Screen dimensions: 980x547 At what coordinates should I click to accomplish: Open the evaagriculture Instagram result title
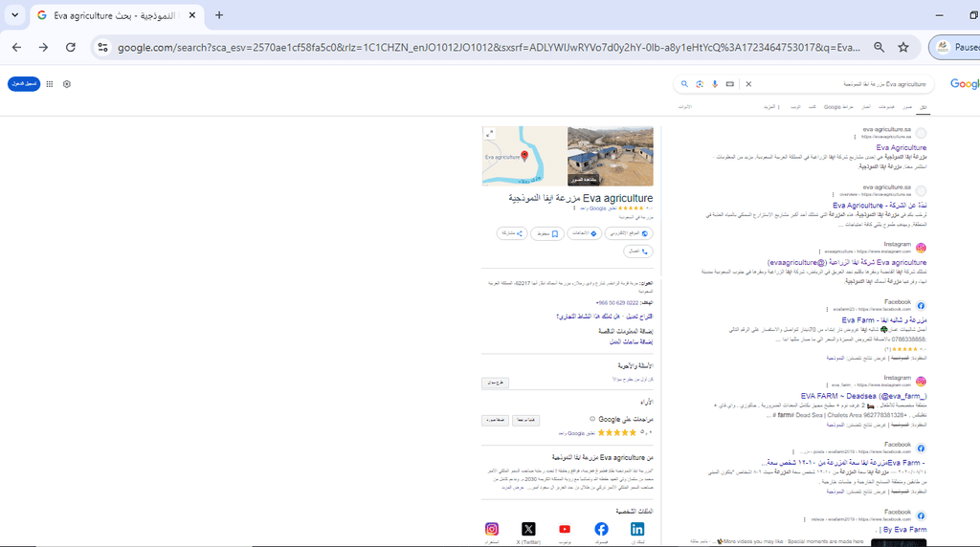pos(847,262)
